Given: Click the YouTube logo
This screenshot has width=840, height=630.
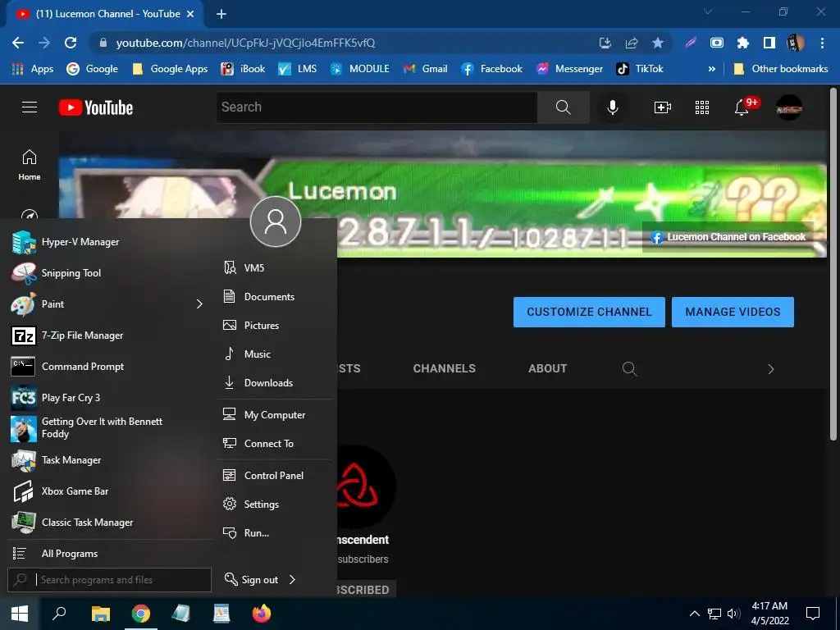Looking at the screenshot, I should [x=96, y=107].
